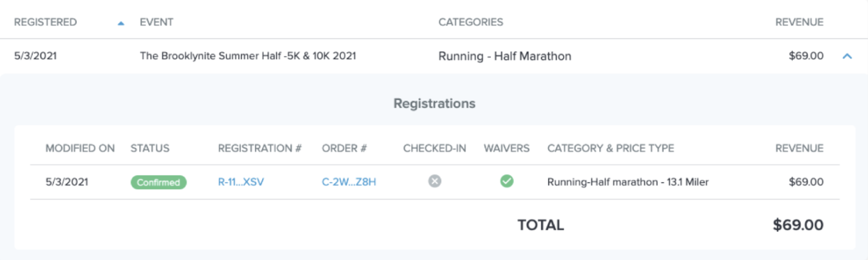
Task: Click the Registration # column header
Action: pyautogui.click(x=260, y=148)
